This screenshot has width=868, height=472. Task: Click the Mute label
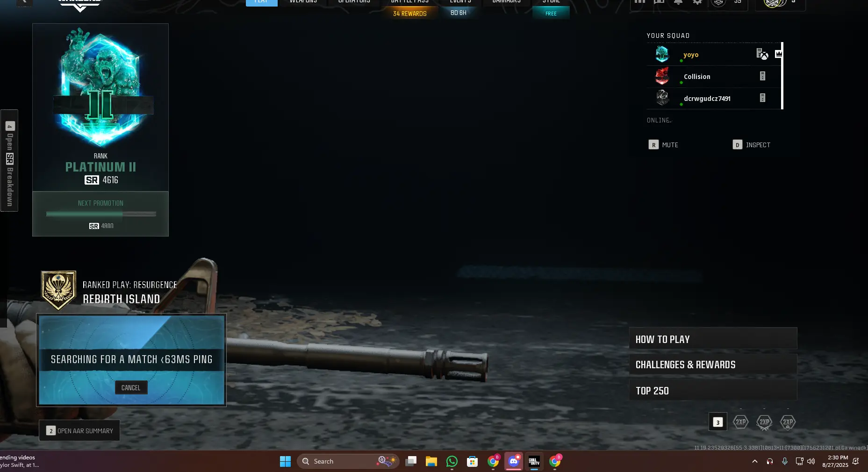[670, 145]
